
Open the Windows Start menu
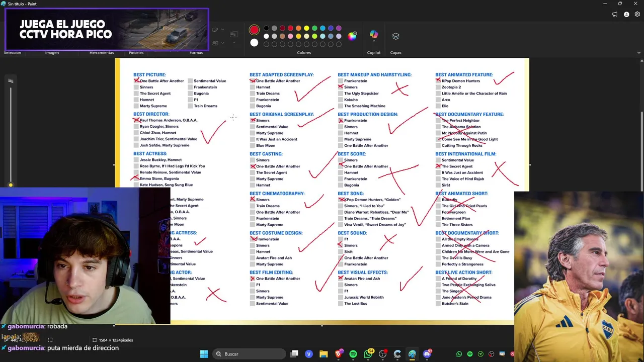tap(204, 354)
